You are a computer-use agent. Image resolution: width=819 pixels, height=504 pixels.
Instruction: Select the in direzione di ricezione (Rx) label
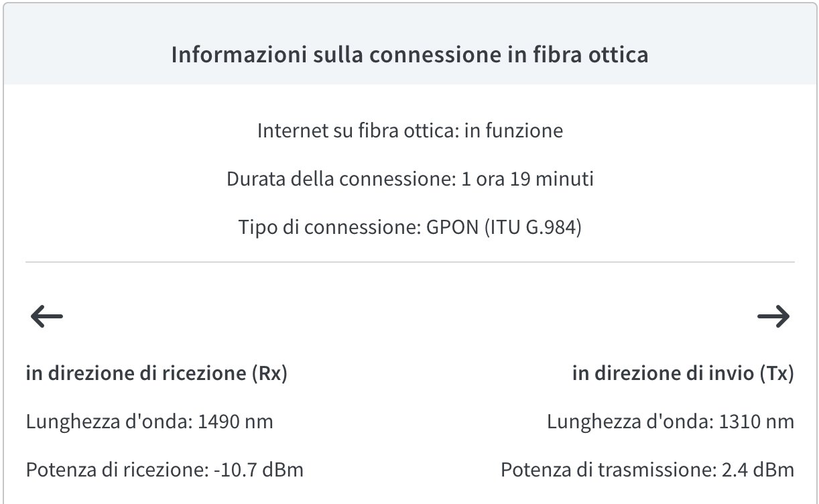point(157,373)
